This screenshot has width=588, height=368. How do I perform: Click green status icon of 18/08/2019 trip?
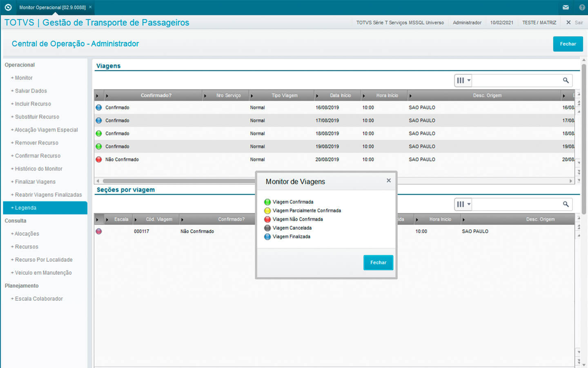pyautogui.click(x=99, y=133)
